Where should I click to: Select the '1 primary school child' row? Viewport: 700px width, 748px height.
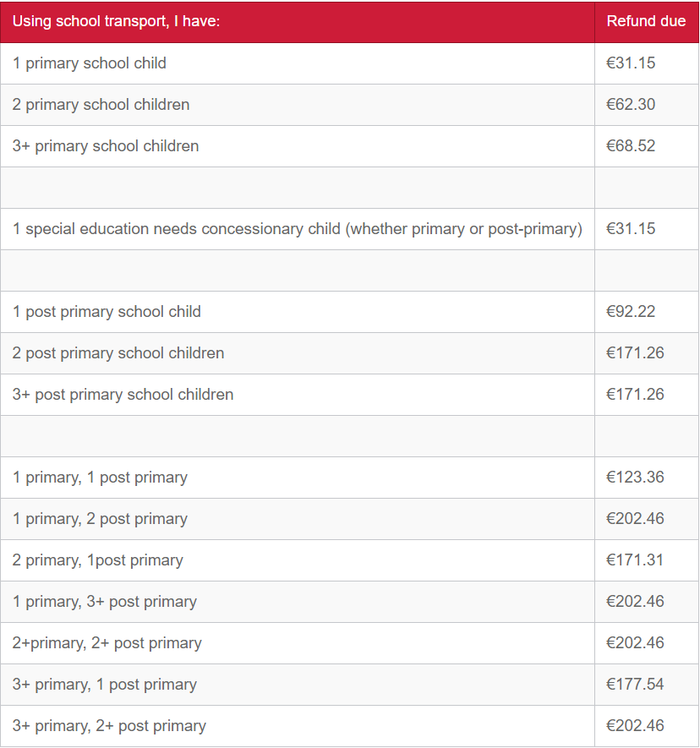pos(349,63)
